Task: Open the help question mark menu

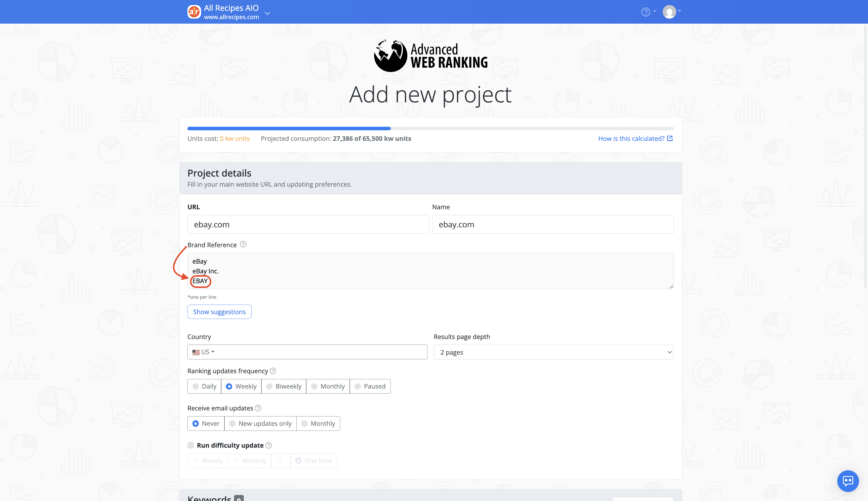Action: (x=648, y=12)
